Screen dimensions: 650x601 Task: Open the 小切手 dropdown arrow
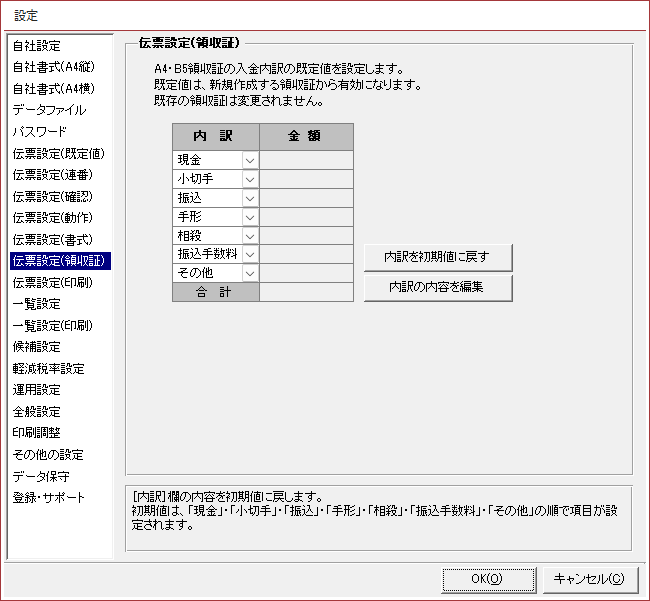pyautogui.click(x=250, y=179)
